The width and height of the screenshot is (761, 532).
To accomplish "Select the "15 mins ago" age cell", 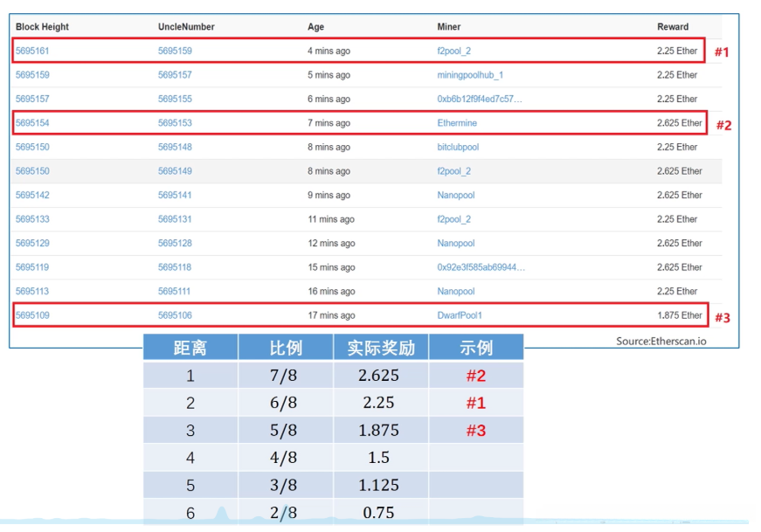I will 331,267.
